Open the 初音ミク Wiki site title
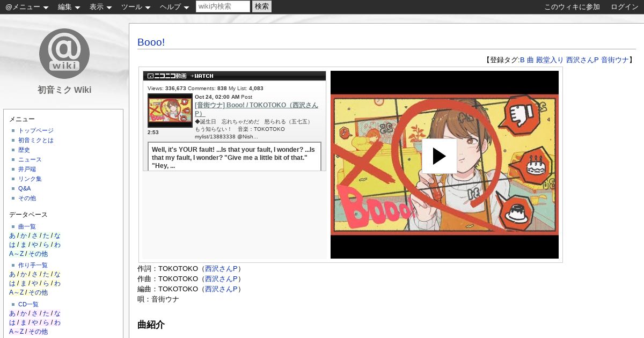This screenshot has height=338, width=644. [x=64, y=90]
